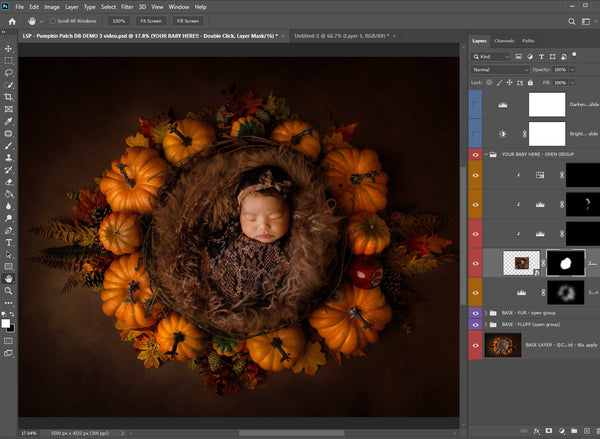Click the type layer filter icon
This screenshot has width=600, height=439.
click(542, 57)
